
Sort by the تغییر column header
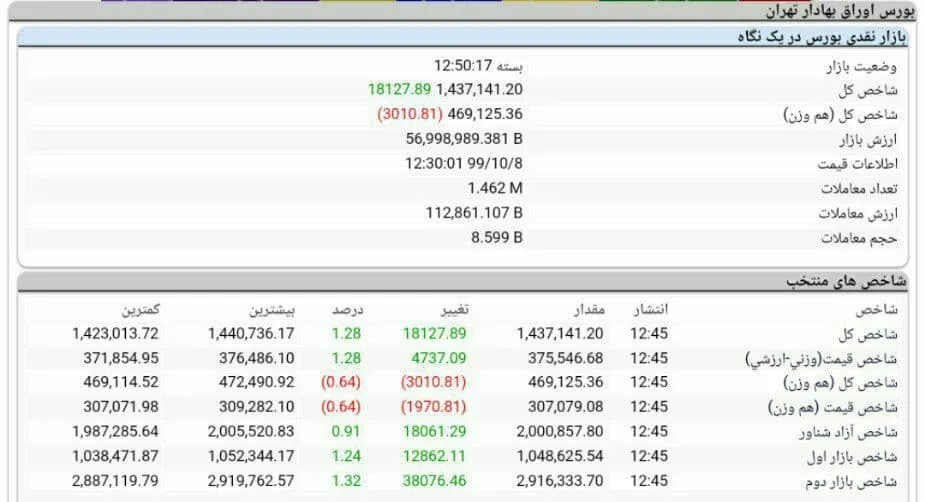[455, 309]
